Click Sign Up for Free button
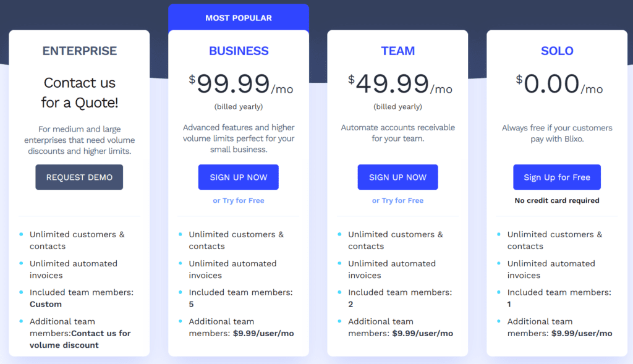 [557, 177]
